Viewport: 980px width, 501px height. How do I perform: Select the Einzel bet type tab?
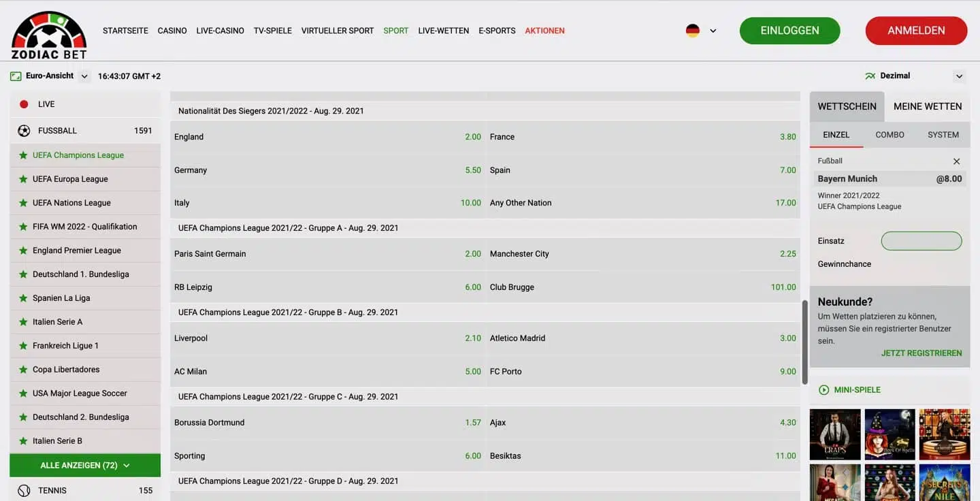(836, 135)
